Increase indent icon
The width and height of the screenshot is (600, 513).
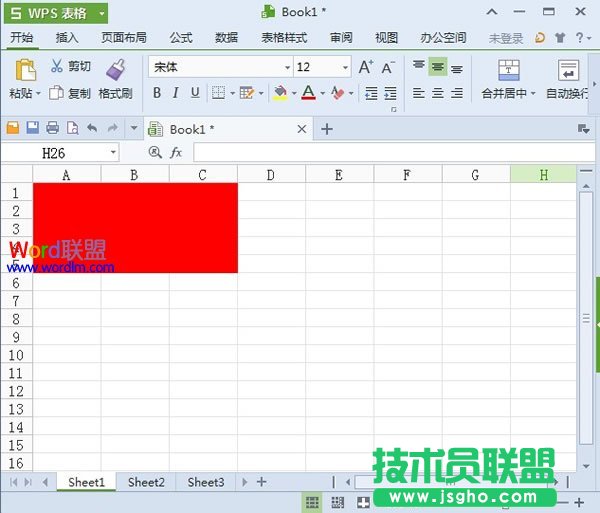[x=390, y=93]
